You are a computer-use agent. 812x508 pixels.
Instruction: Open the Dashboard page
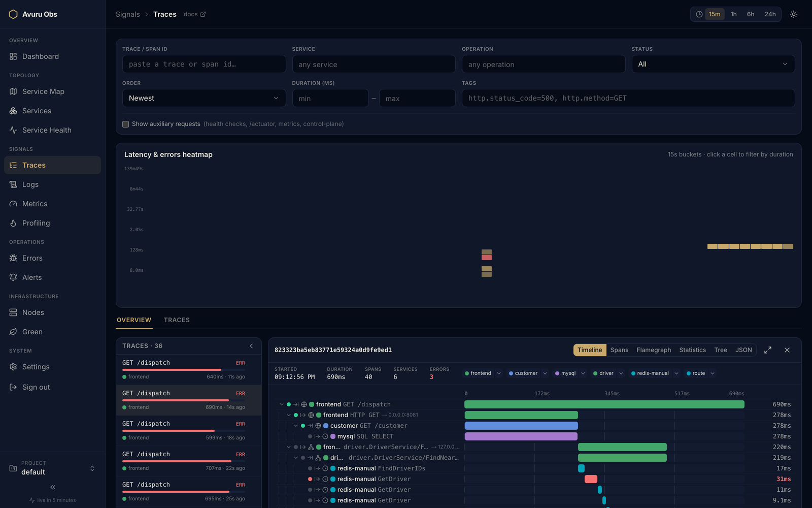point(52,56)
